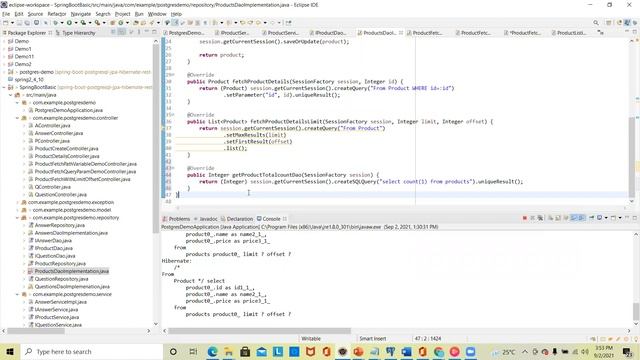Open the File menu
This screenshot has height=360, width=640.
(6, 14)
